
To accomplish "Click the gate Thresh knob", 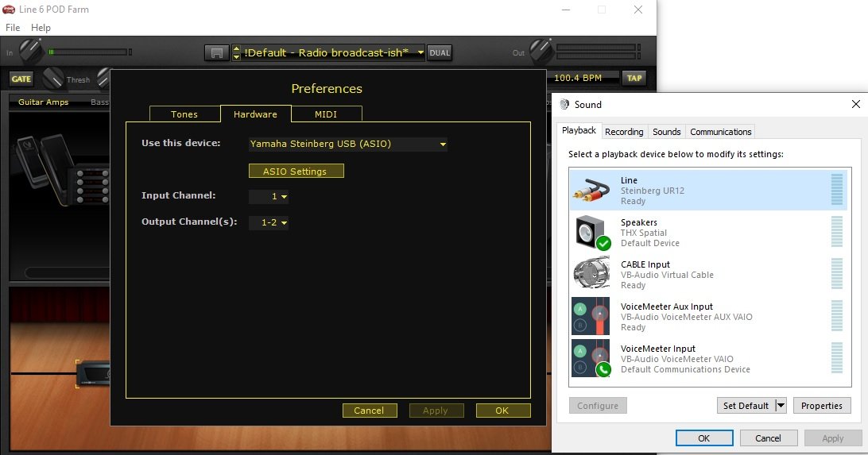I will 53,79.
